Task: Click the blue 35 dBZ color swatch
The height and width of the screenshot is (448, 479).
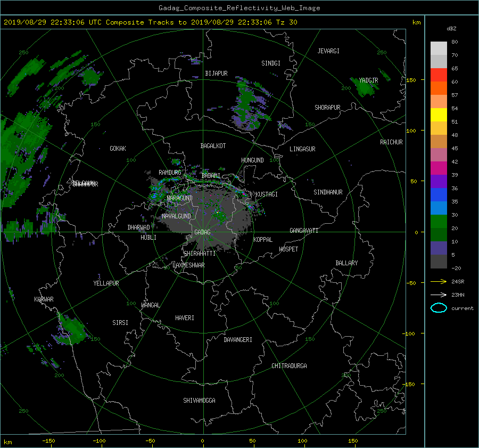Action: [439, 195]
